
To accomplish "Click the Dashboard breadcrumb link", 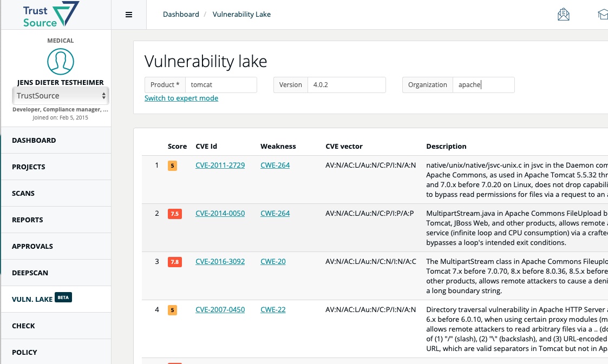I will point(181,14).
